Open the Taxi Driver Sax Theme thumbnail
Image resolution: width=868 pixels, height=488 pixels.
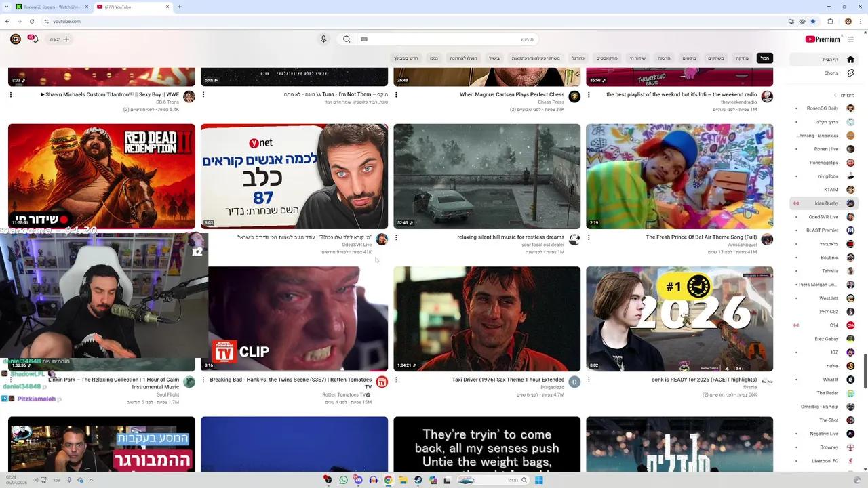click(487, 319)
